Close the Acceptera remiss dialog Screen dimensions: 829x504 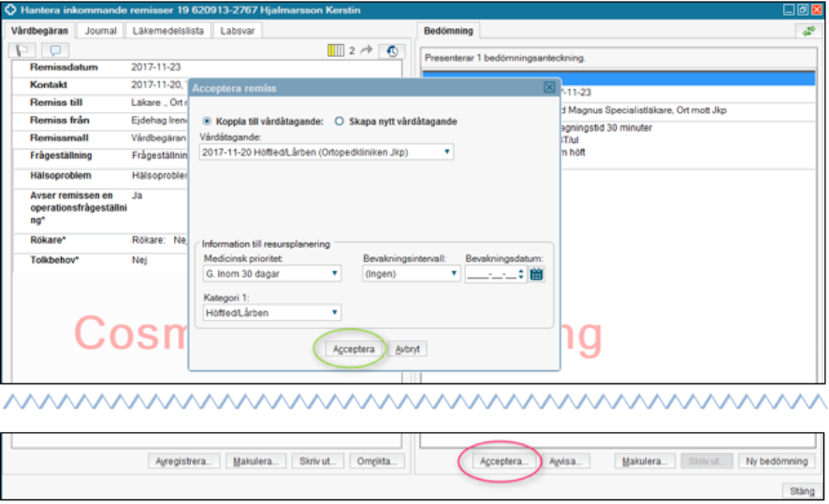pos(549,87)
